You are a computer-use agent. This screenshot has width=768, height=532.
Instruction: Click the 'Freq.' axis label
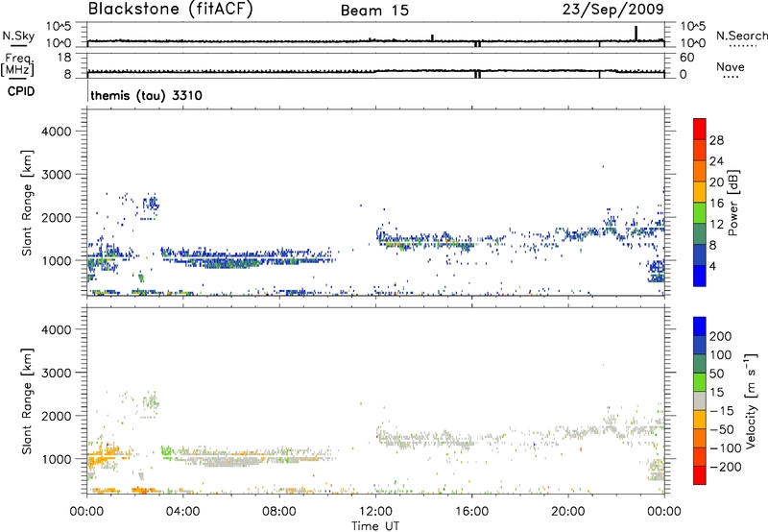pos(19,59)
